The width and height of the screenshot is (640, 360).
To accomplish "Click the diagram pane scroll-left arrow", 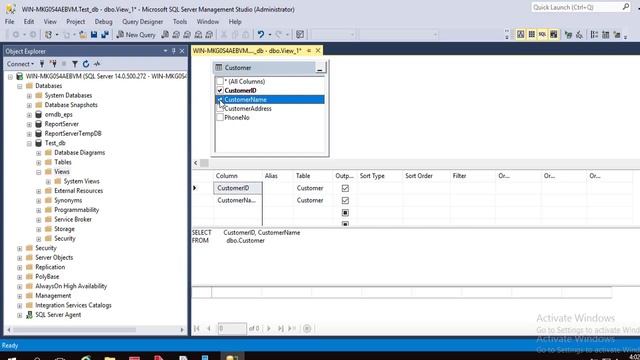I will click(196, 163).
